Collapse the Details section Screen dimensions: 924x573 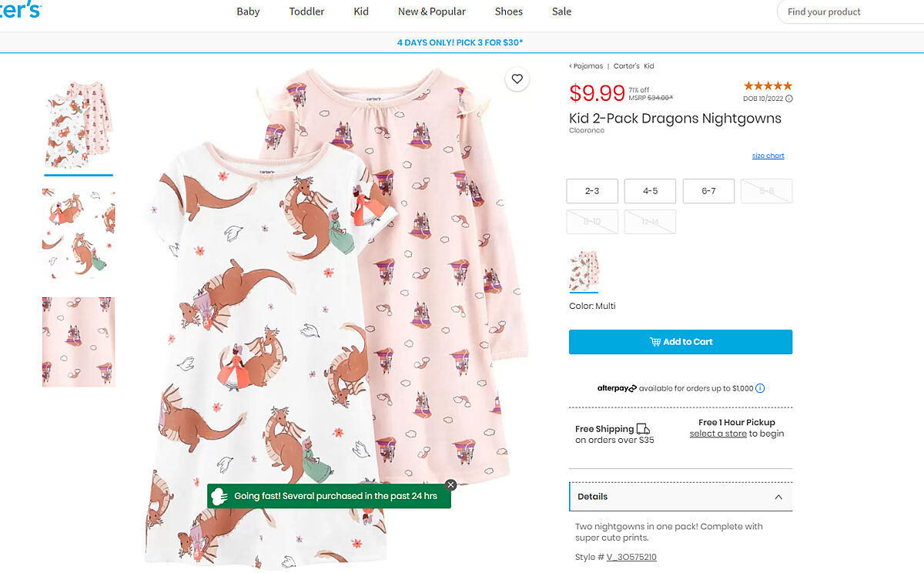point(778,497)
